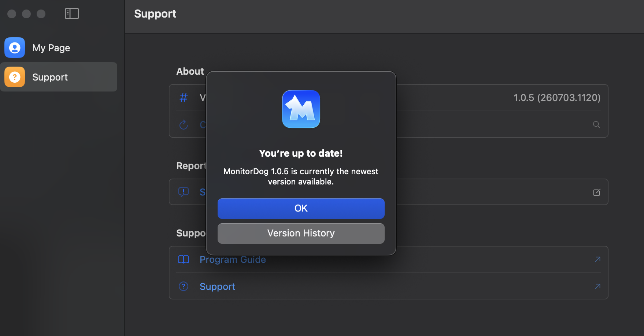Click the red close window button

pyautogui.click(x=12, y=14)
